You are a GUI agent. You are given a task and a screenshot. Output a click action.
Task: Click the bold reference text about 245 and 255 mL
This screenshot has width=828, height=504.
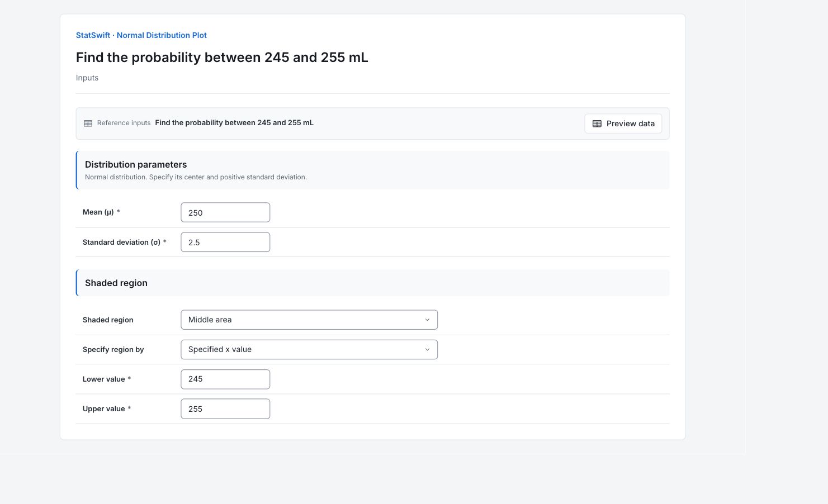click(234, 123)
